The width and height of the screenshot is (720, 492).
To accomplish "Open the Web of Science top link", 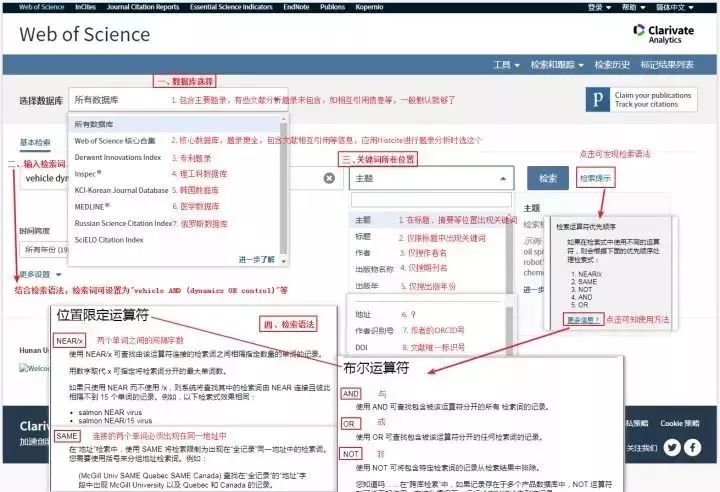I will (41, 7).
